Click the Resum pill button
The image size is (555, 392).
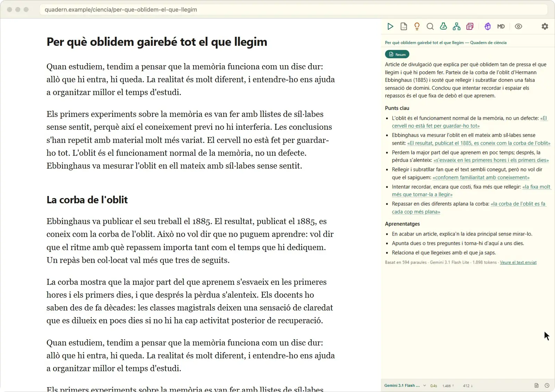(397, 54)
